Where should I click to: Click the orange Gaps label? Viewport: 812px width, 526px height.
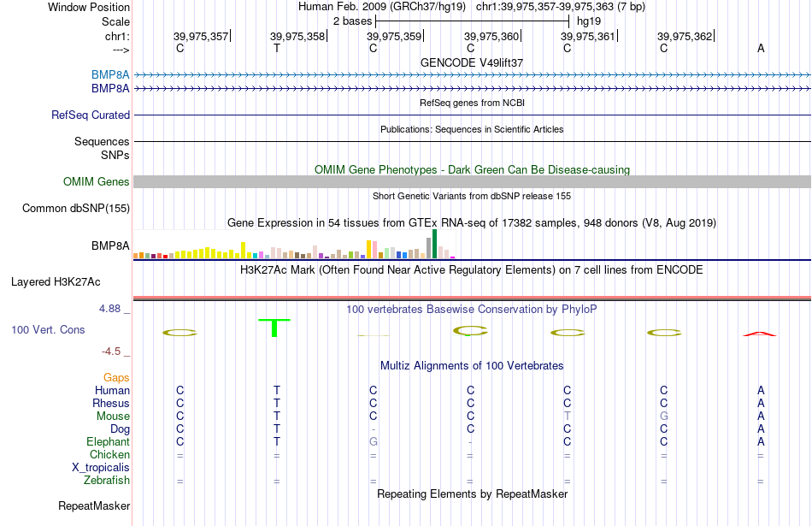coord(116,378)
